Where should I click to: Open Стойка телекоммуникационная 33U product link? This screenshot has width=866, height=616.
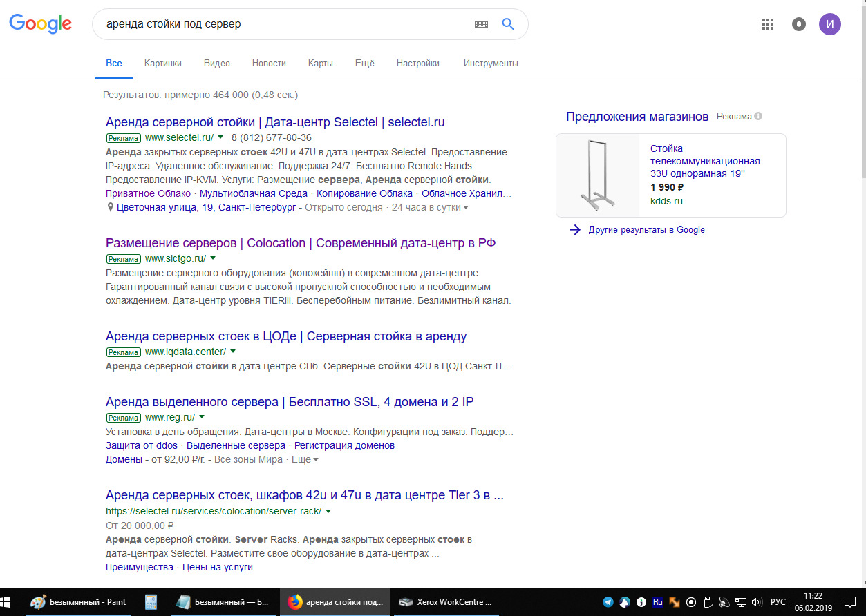pyautogui.click(x=705, y=161)
